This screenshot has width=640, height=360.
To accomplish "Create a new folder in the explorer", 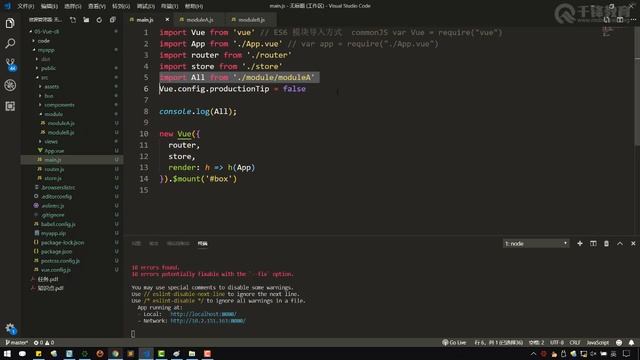I will coord(86,20).
